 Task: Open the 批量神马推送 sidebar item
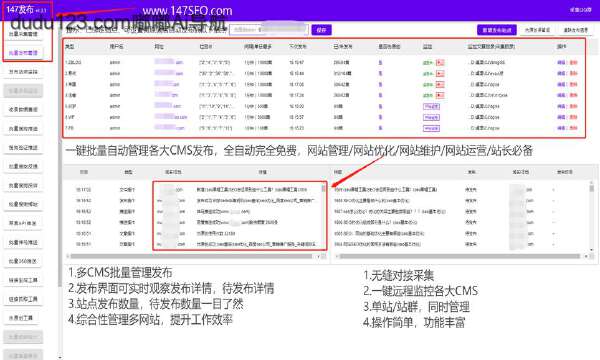[x=23, y=242]
